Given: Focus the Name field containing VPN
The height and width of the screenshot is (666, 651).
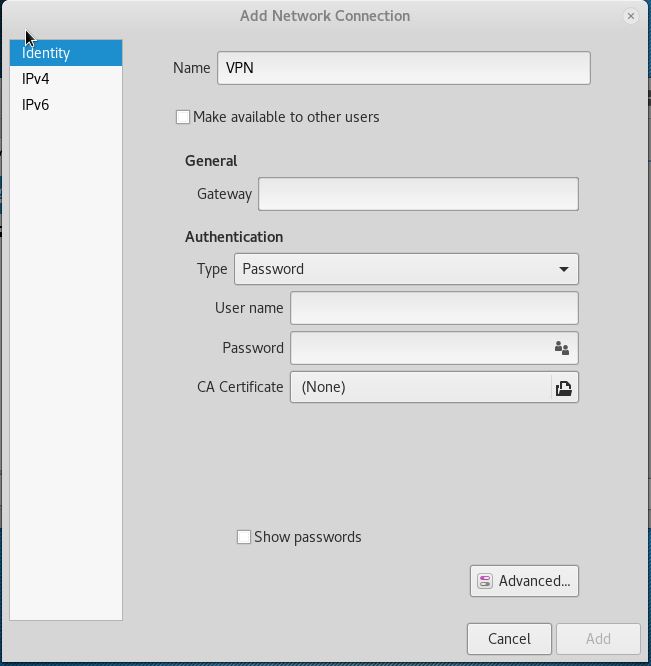Looking at the screenshot, I should click(x=403, y=68).
